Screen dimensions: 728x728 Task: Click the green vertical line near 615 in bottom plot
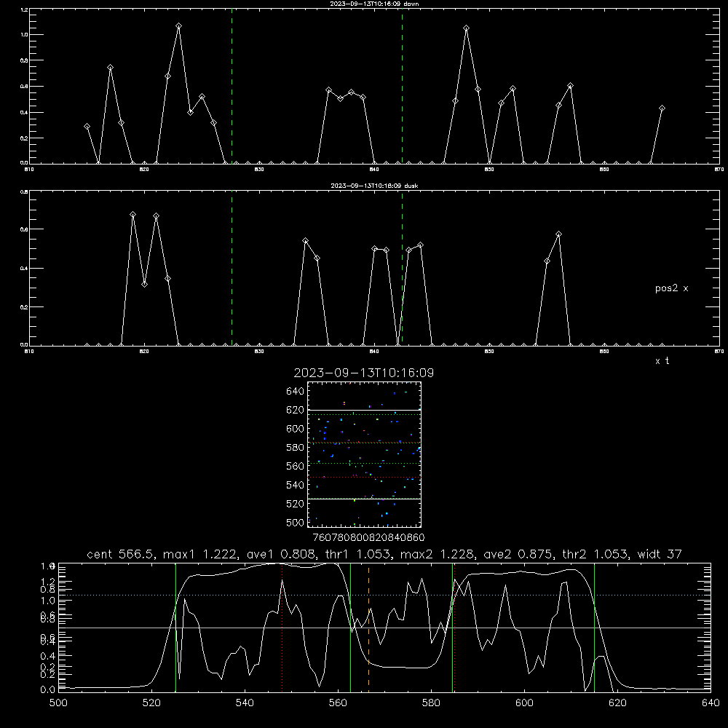594,628
